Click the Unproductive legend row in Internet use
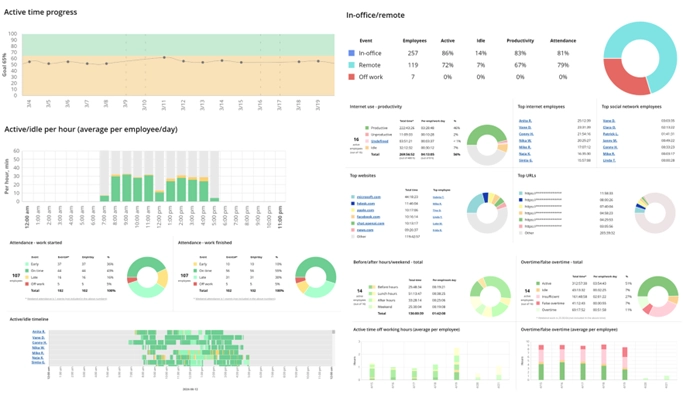Viewport: 684px width, 396px height. pyautogui.click(x=413, y=135)
